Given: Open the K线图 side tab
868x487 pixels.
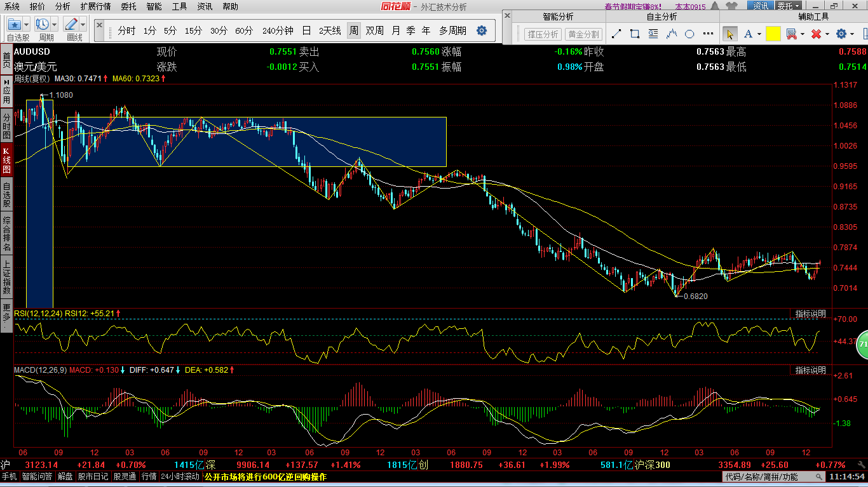Looking at the screenshot, I should pyautogui.click(x=6, y=161).
